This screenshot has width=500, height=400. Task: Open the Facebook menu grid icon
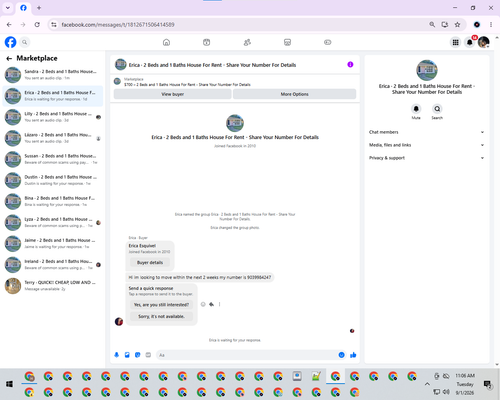[x=455, y=42]
